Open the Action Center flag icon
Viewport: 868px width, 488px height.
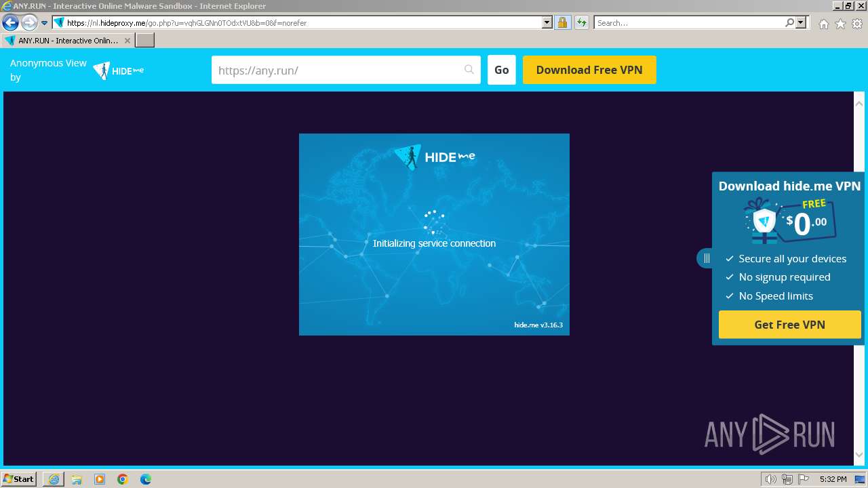click(804, 479)
